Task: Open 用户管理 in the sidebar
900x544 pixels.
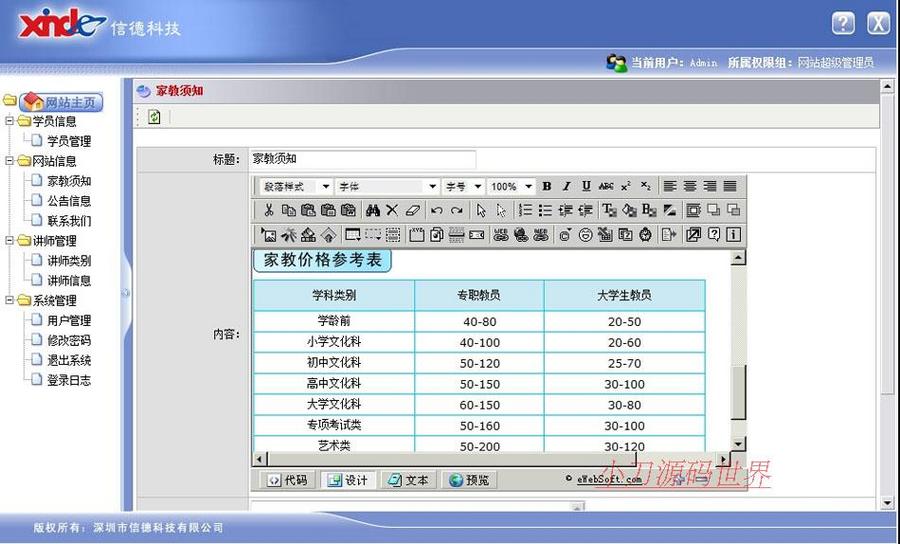Action: point(69,321)
